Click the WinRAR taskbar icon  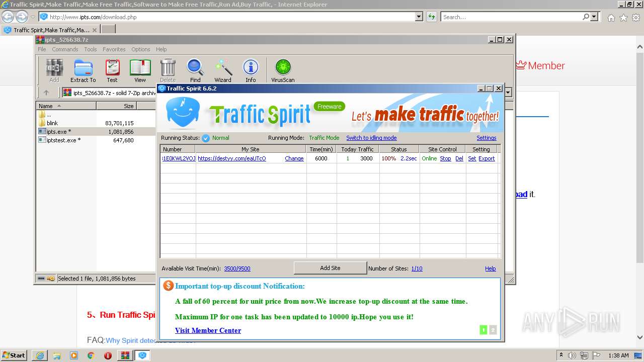point(125,355)
